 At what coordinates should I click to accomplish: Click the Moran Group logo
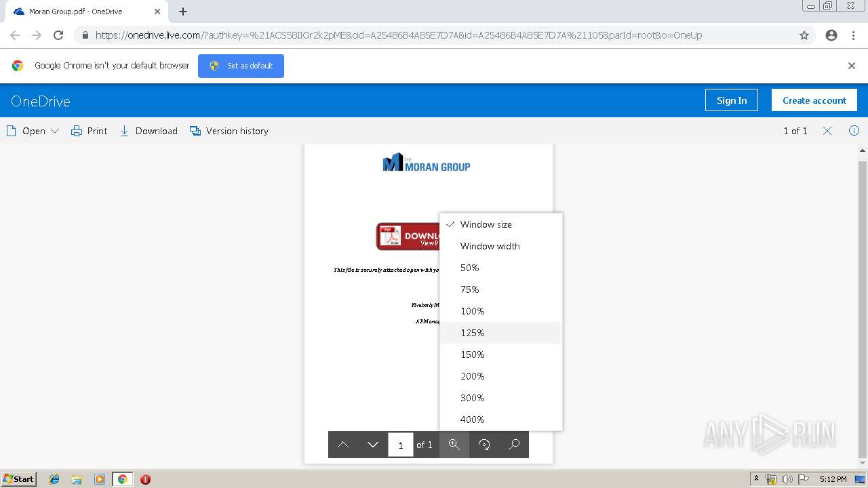point(427,162)
